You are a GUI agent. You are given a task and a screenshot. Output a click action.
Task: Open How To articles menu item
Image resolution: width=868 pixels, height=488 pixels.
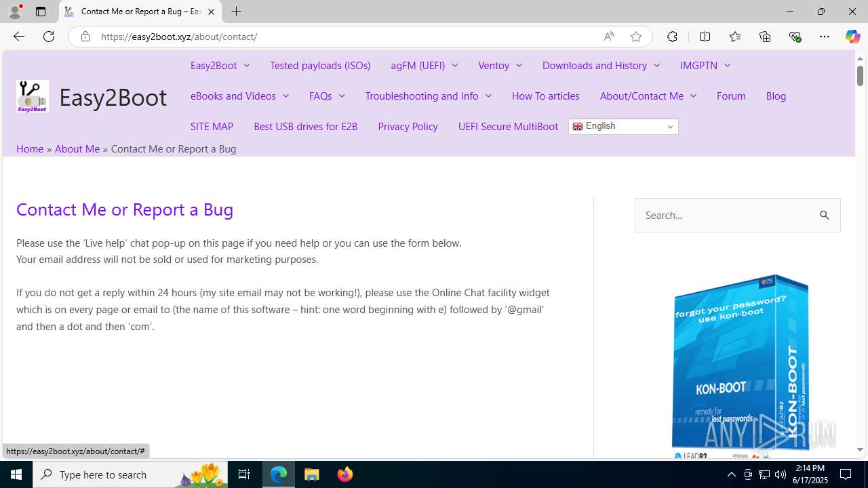[545, 96]
